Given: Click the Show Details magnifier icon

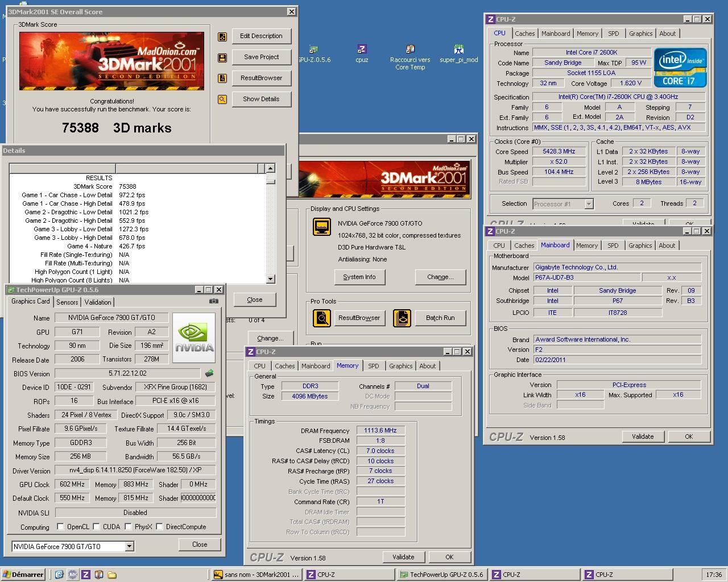Looking at the screenshot, I should click(222, 99).
